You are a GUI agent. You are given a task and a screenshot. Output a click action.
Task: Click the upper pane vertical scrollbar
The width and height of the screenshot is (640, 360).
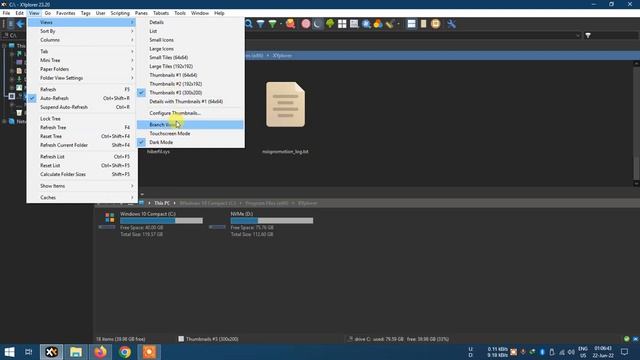pyautogui.click(x=636, y=123)
